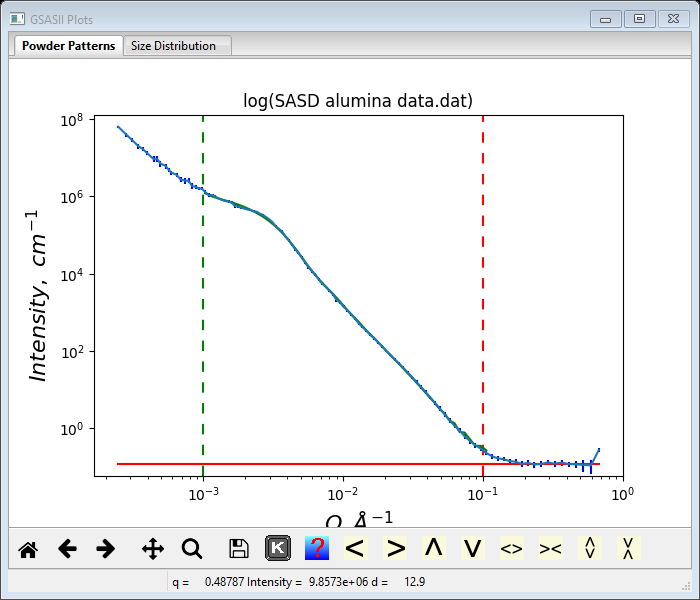Click the Intensity y-axis label
Viewport: 700px width, 600px height.
click(x=37, y=296)
